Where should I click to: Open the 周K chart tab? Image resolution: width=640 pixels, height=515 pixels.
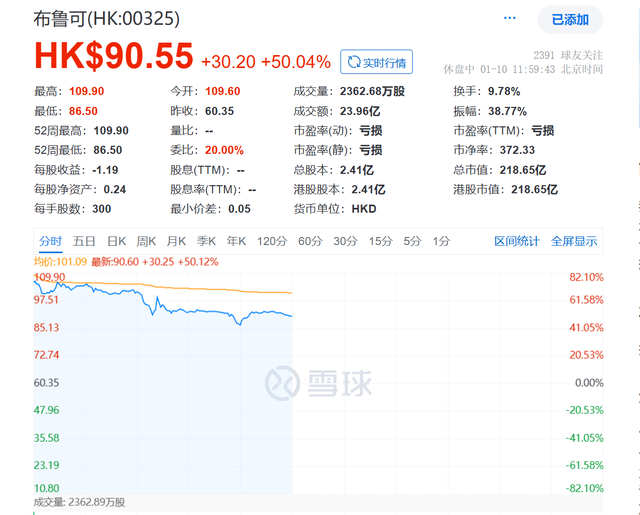(x=146, y=241)
